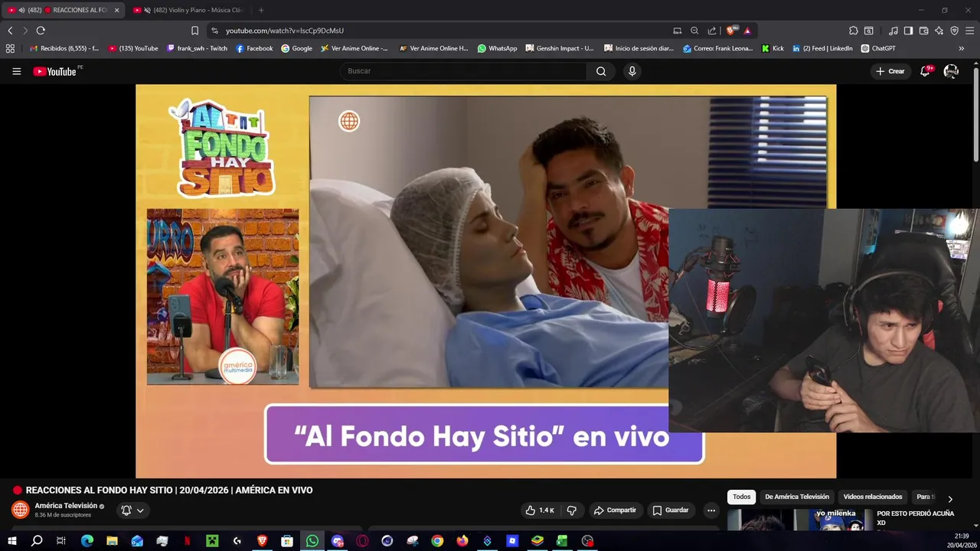Open the POR ESTO PERDIÓ ACUÑA recommended video
Image resolution: width=980 pixels, height=551 pixels.
(916, 518)
